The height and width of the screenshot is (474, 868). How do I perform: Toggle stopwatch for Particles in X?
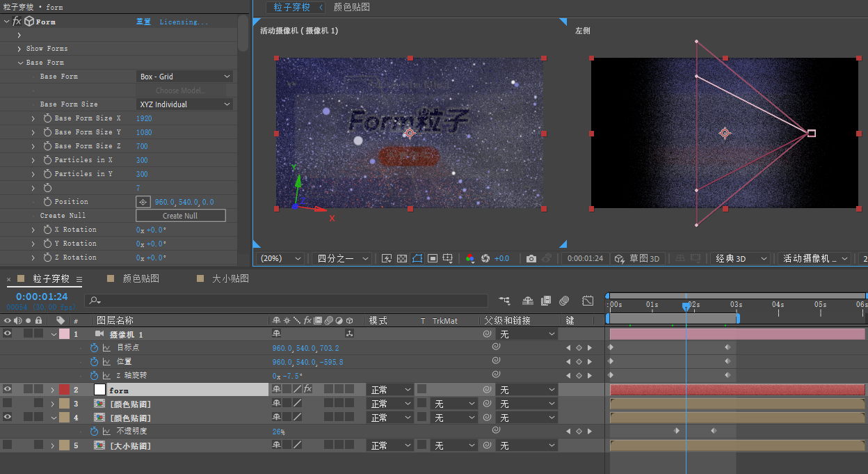pos(47,160)
